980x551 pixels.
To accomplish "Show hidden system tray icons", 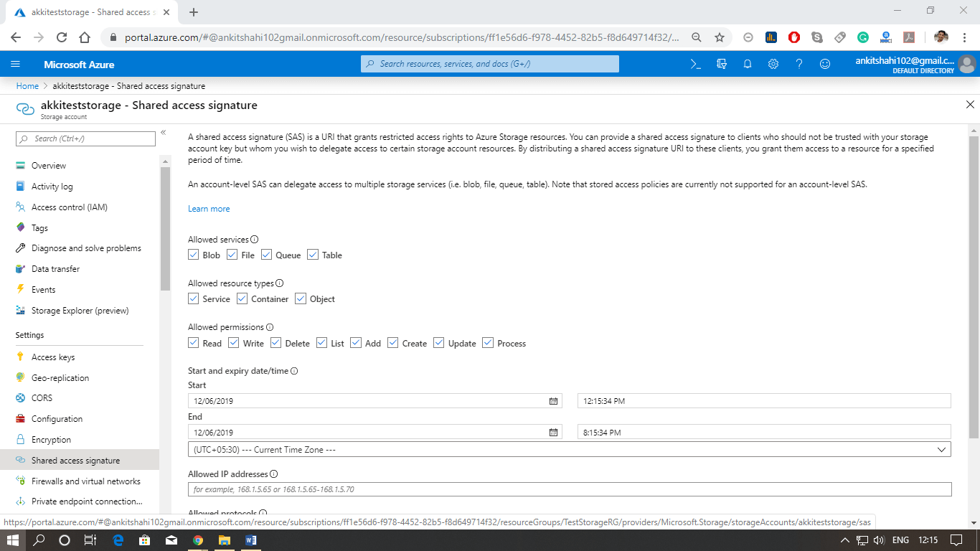I will coord(846,540).
